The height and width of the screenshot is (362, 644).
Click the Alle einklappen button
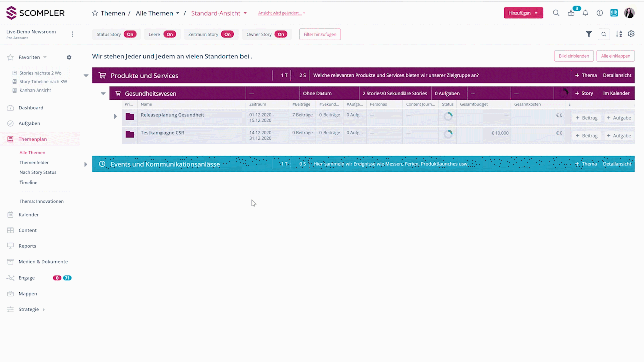coord(615,56)
